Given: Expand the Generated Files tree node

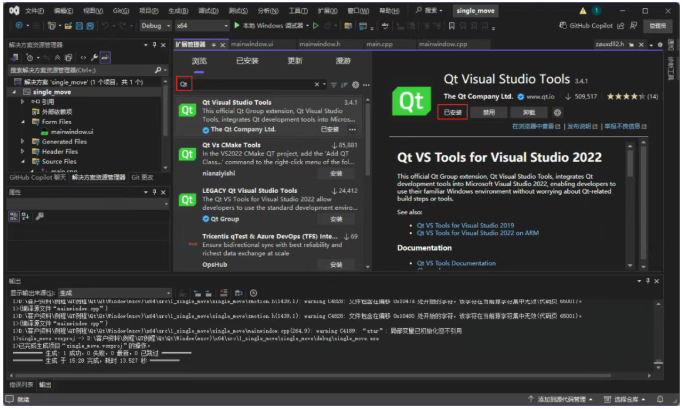Looking at the screenshot, I should [23, 142].
